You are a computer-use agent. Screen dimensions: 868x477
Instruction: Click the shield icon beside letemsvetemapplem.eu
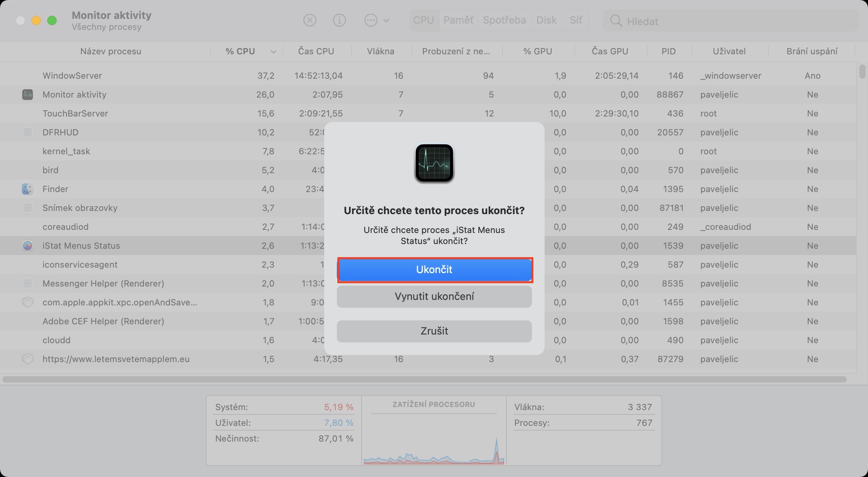tap(27, 359)
